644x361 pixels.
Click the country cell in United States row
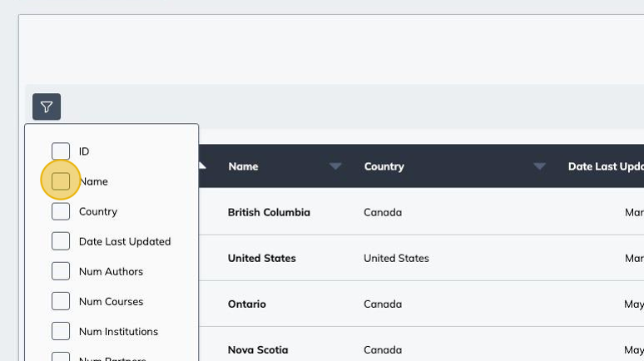coord(396,258)
